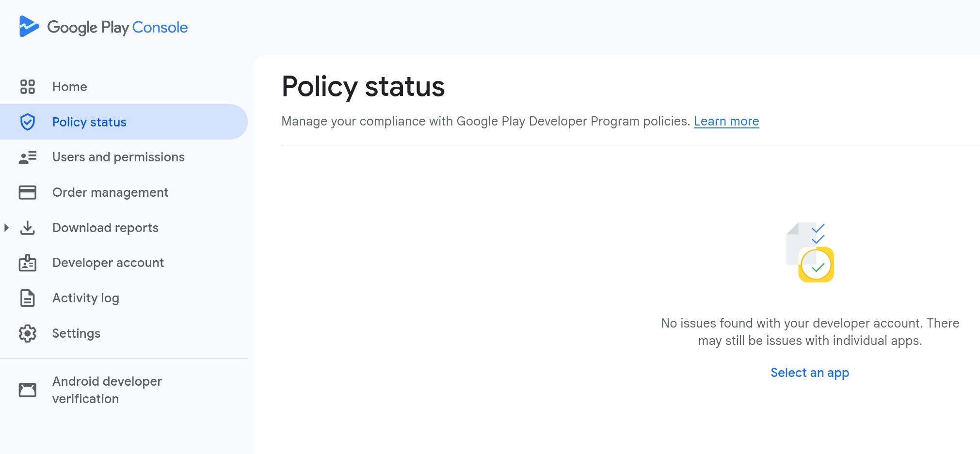Click the Select an app link
The width and height of the screenshot is (980, 454).
click(x=809, y=373)
